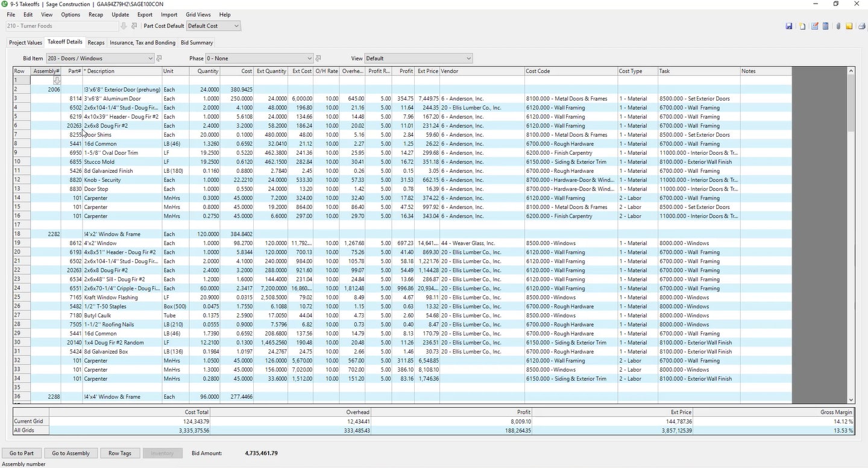This screenshot has height=468, width=868.
Task: Select the Door Stop description cell
Action: click(x=122, y=189)
